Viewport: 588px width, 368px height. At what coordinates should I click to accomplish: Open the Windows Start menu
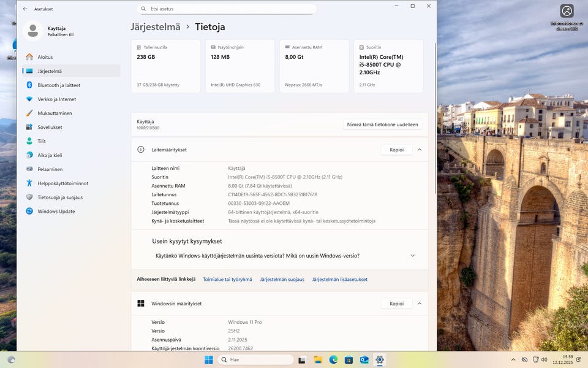(209, 360)
